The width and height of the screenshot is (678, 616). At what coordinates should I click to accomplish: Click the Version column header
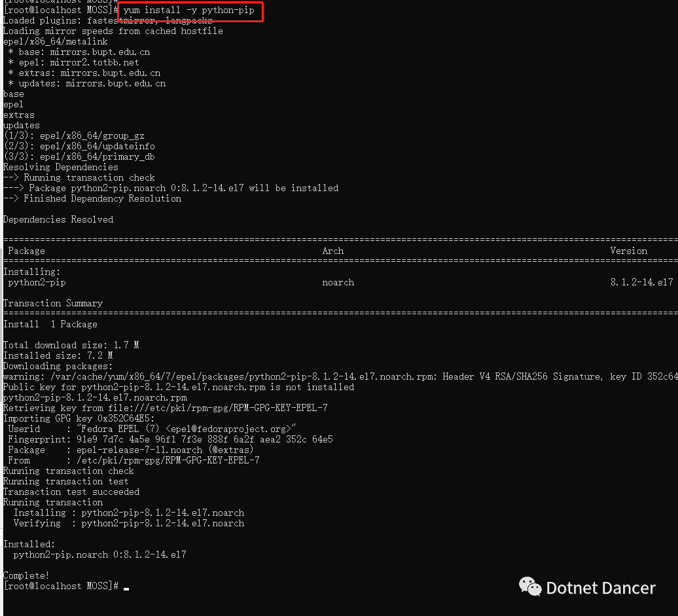pyautogui.click(x=629, y=251)
